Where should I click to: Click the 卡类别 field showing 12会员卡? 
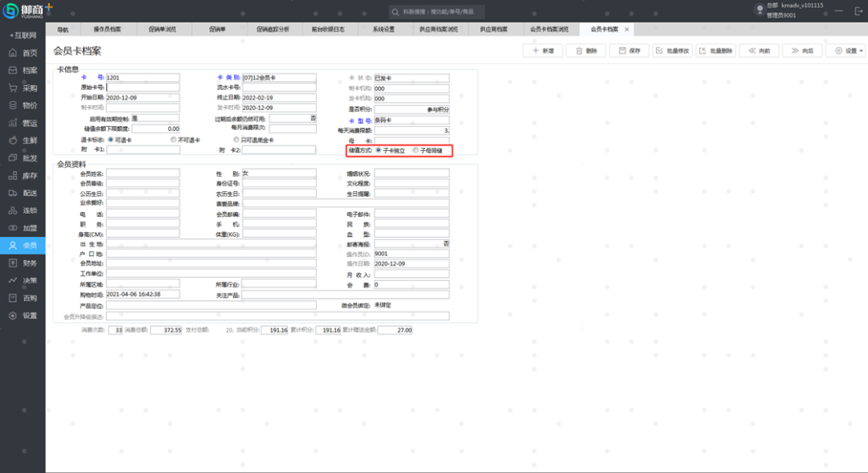(279, 77)
